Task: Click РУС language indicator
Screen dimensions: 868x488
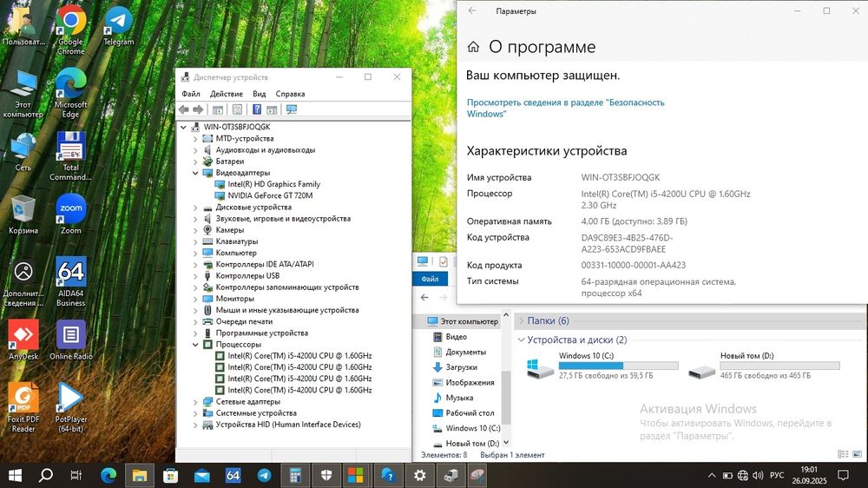Action: (x=777, y=475)
